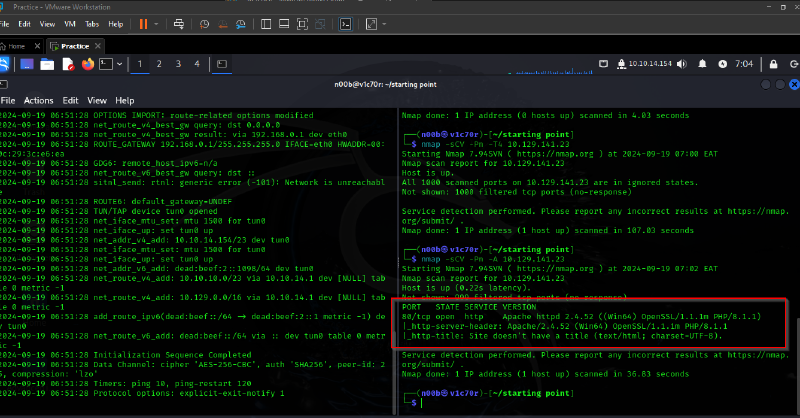Switch to workspace 3
Viewport: 800px width, 418px height.
tap(179, 64)
